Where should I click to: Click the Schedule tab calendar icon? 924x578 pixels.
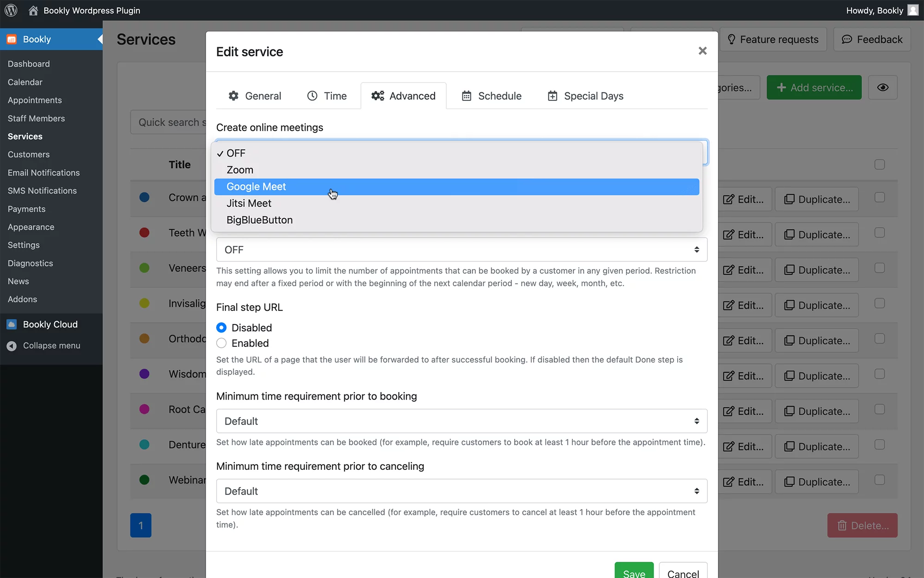pyautogui.click(x=467, y=96)
